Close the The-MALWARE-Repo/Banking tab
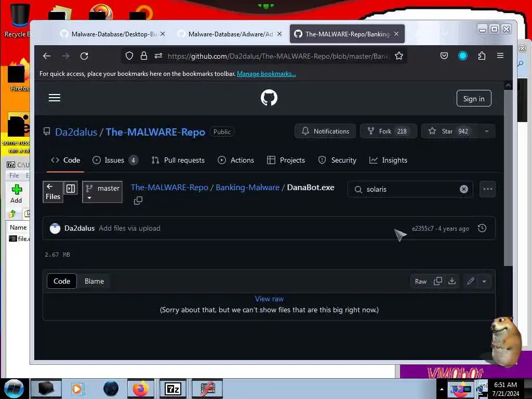This screenshot has height=399, width=532. [x=396, y=34]
